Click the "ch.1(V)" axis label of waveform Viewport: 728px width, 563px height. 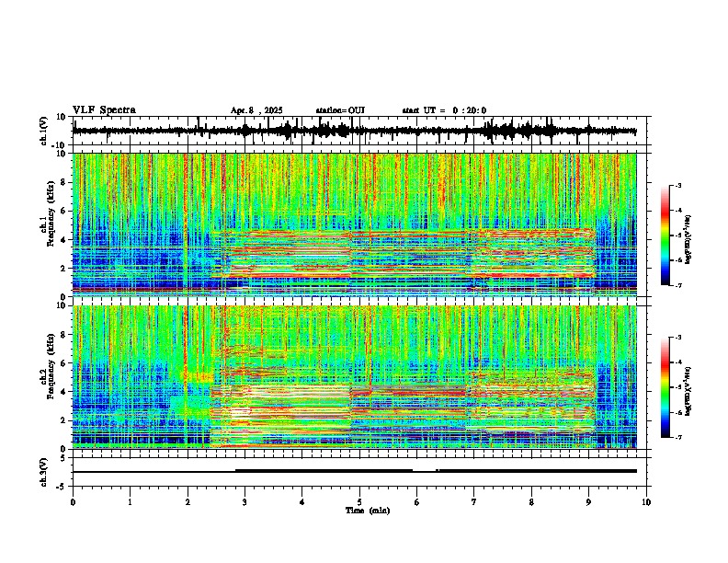point(44,131)
